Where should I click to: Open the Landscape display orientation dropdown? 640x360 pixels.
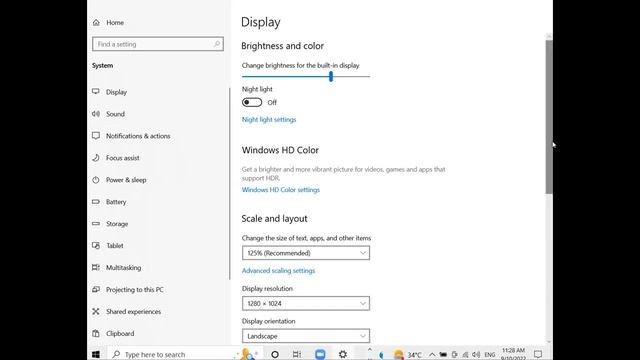tap(306, 336)
